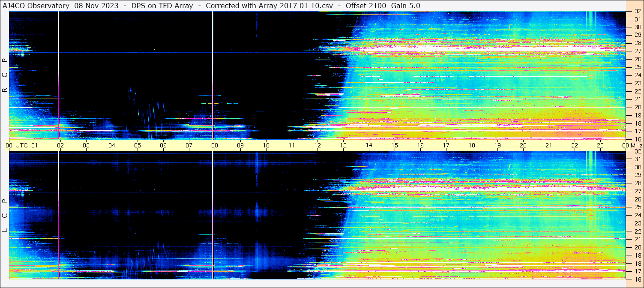Click 16 MHz label on lower frequency scale
The width and height of the screenshot is (644, 288).
click(x=637, y=279)
